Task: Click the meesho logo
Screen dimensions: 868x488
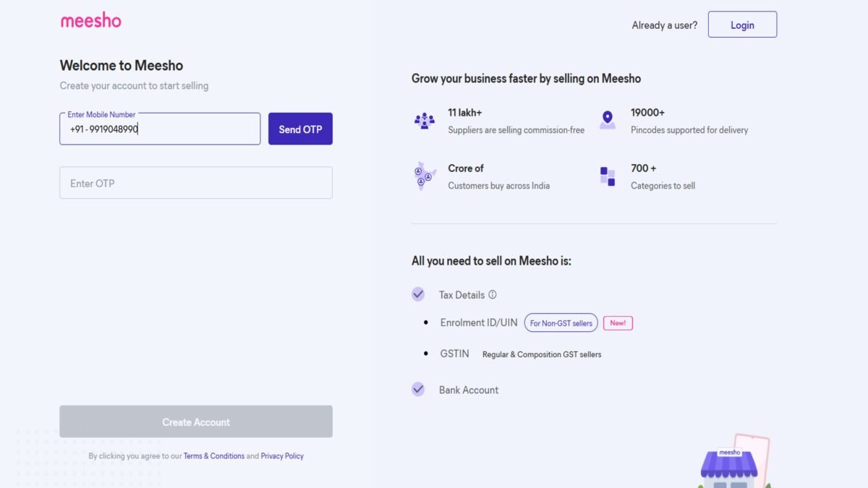Action: (90, 20)
